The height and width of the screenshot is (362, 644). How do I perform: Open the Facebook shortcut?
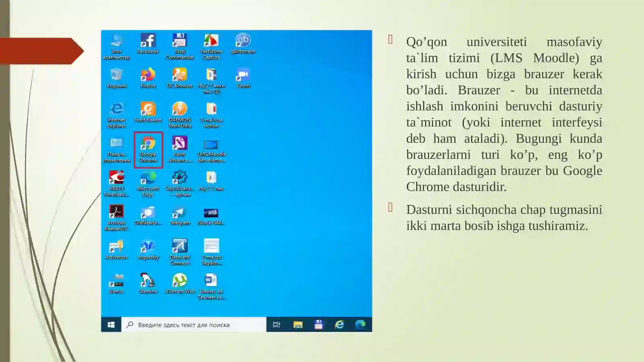pos(148,43)
